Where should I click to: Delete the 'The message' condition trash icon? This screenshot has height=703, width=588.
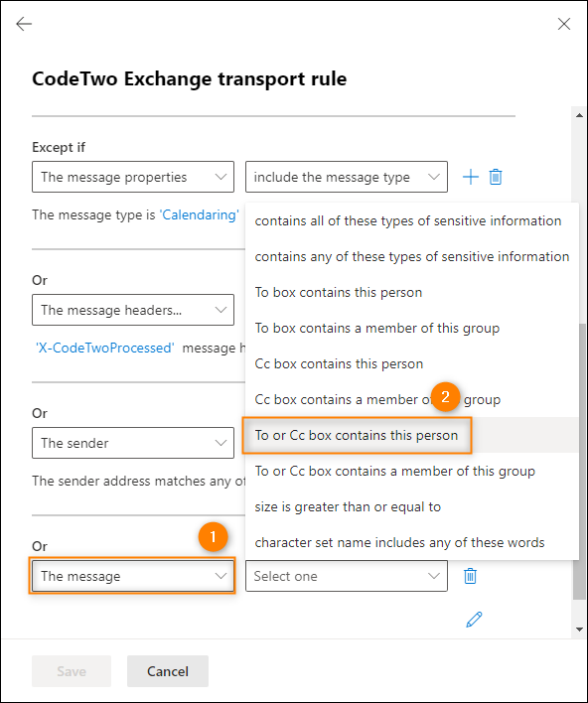470,576
